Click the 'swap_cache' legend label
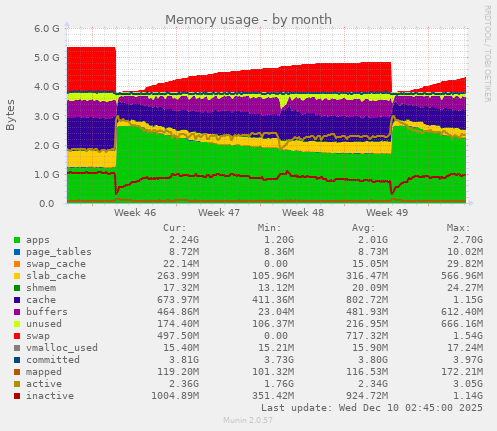Viewport: 497px width, 431px height. [56, 264]
